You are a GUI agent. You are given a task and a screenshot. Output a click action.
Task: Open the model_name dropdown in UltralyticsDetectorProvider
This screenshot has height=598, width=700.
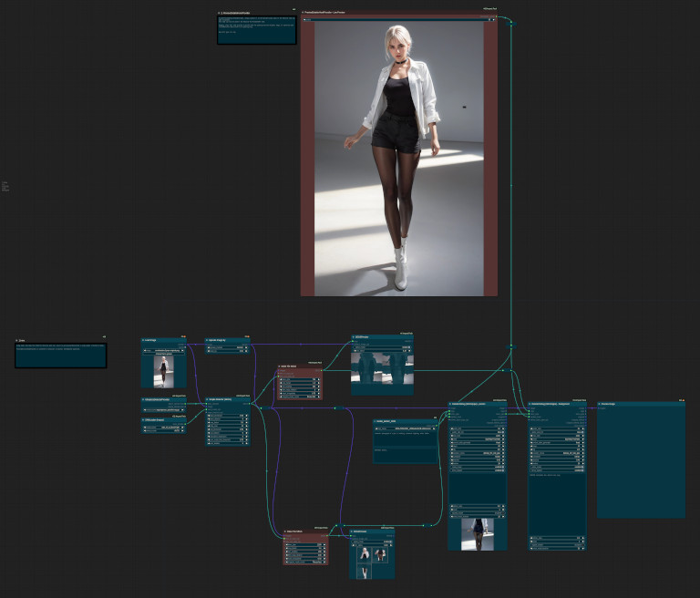pos(163,411)
